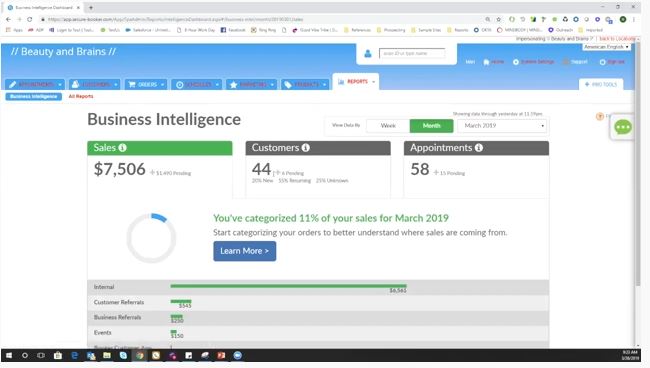Open Chrome's three-dot menu
This screenshot has height=368, width=650.
633,19
